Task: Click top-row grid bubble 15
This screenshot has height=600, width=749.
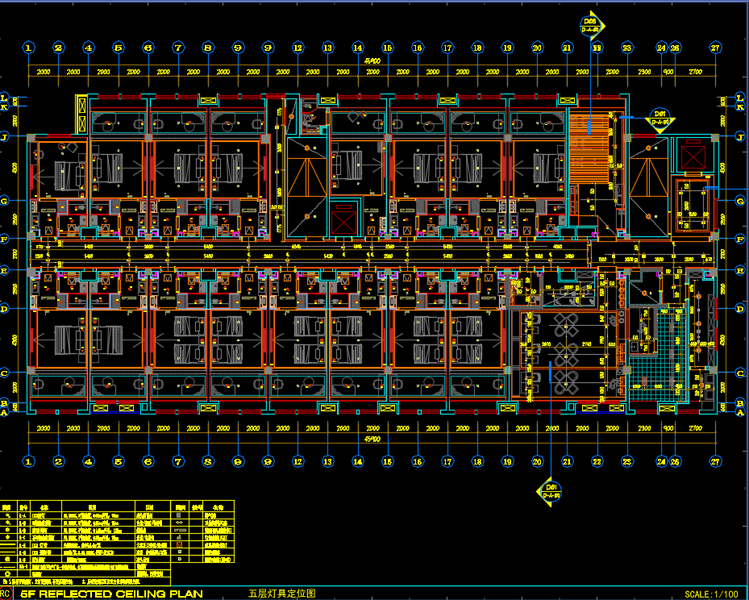Action: [387, 48]
